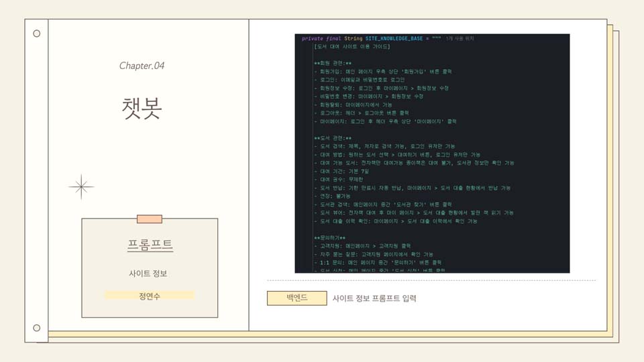Click the '자주 묻는 질문' code line
The height and width of the screenshot is (362, 644).
374,255
